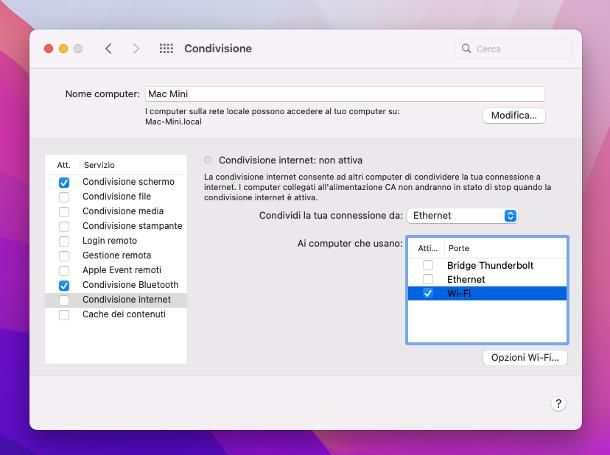The image size is (610, 455).
Task: Enable Apple Event remoti checkbox
Action: coord(64,271)
